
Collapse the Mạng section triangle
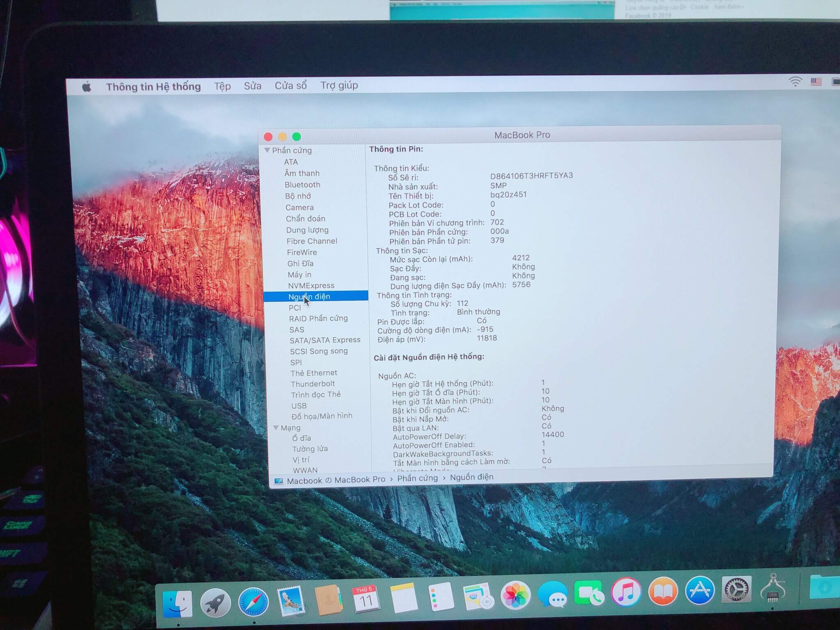pyautogui.click(x=276, y=428)
